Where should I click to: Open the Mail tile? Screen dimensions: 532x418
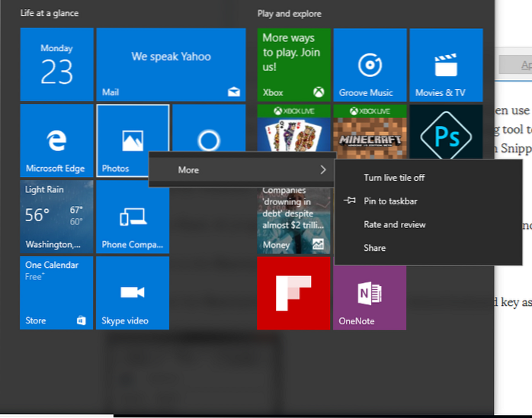tap(171, 65)
